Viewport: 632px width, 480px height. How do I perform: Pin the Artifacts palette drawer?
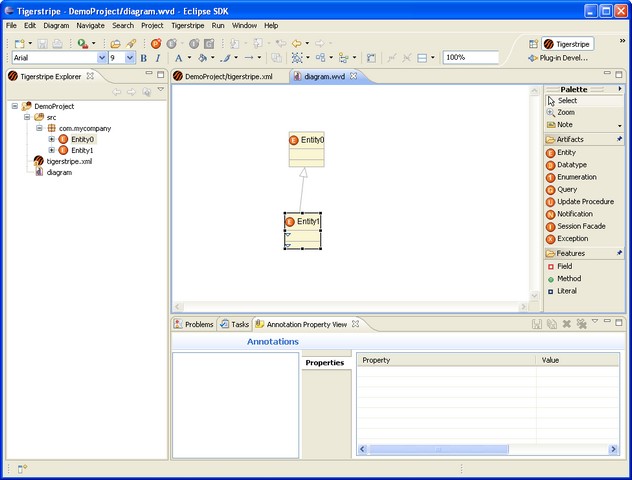point(620,139)
